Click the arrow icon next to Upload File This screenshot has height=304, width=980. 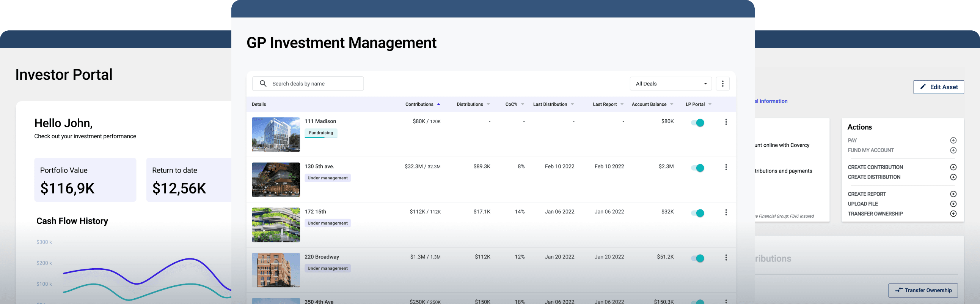click(953, 204)
